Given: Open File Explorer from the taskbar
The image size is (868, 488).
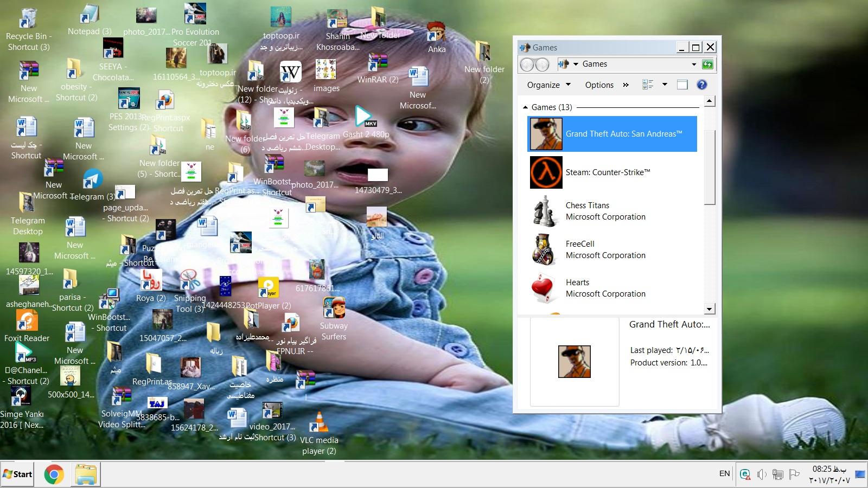Looking at the screenshot, I should tap(86, 474).
